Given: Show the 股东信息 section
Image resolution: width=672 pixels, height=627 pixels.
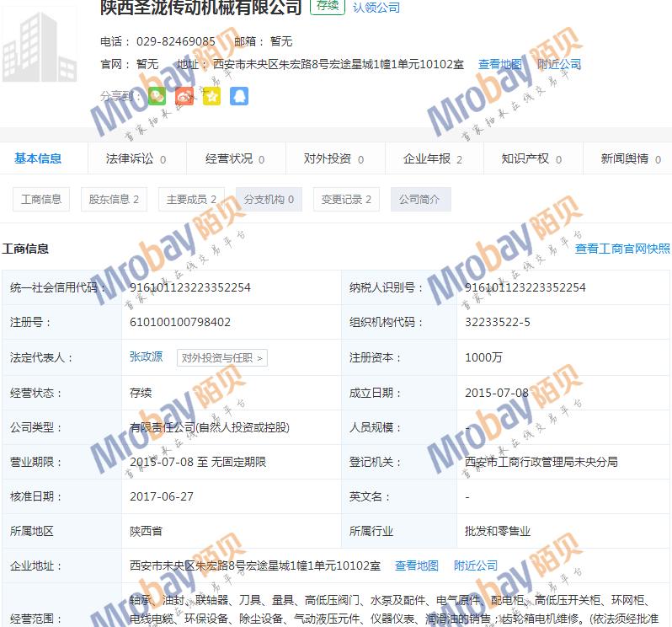Looking at the screenshot, I should pos(113,200).
